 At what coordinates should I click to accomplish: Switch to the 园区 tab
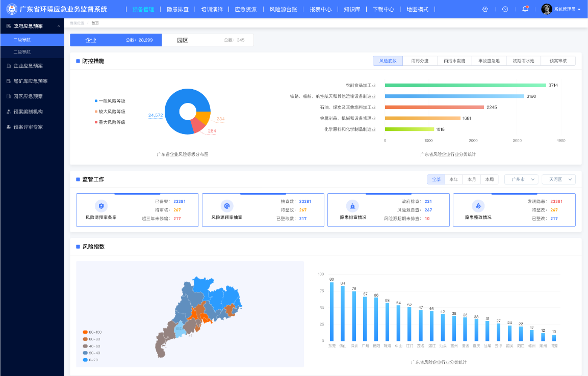(x=208, y=40)
